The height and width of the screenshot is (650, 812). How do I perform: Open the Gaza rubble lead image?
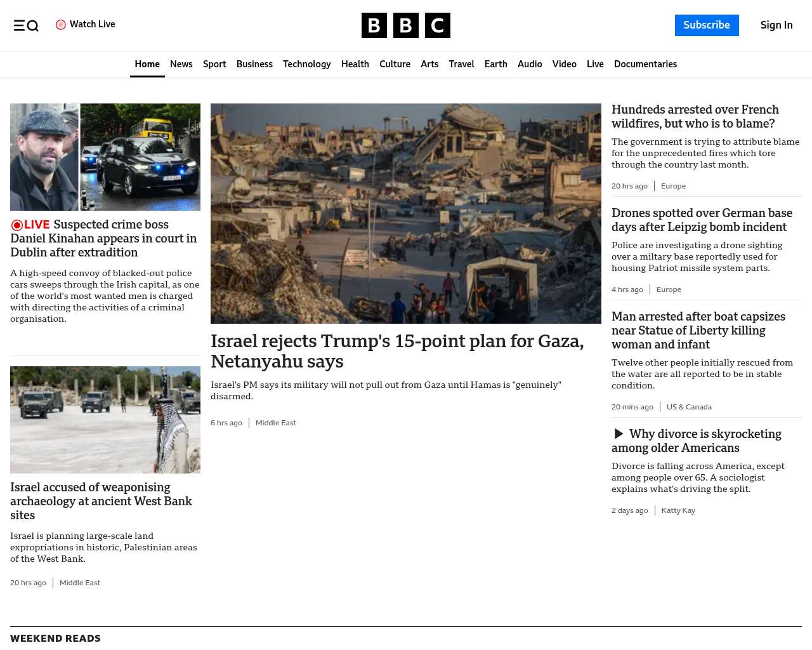[406, 213]
